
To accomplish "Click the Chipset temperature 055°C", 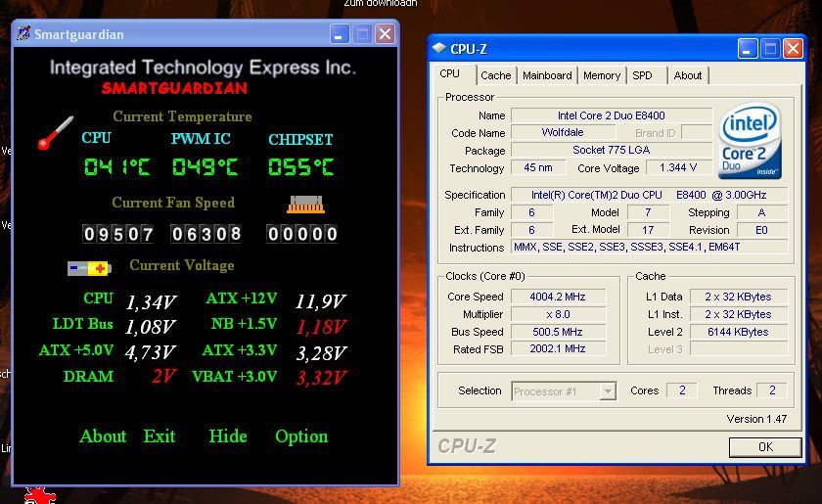I will 301,167.
